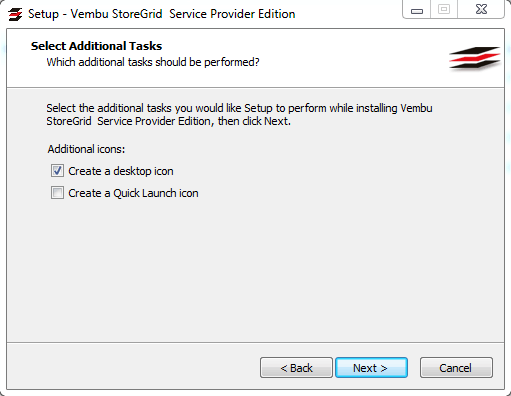Screen dimensions: 511x396
Task: Click the "Additional icons:" group label
Action: [x=86, y=149]
